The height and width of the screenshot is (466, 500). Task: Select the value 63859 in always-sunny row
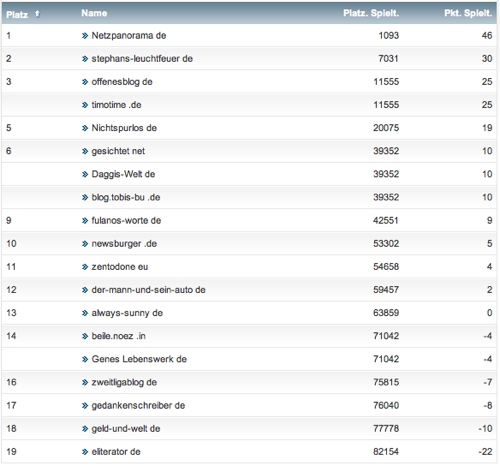pos(386,313)
